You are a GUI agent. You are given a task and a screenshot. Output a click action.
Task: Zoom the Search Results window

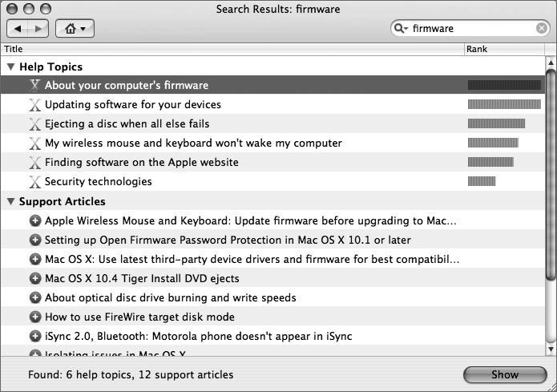click(46, 9)
